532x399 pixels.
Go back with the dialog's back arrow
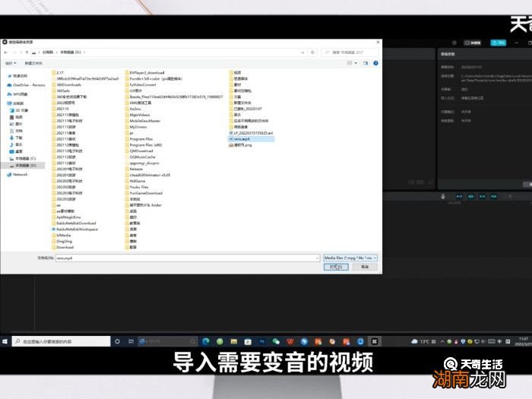click(6, 52)
